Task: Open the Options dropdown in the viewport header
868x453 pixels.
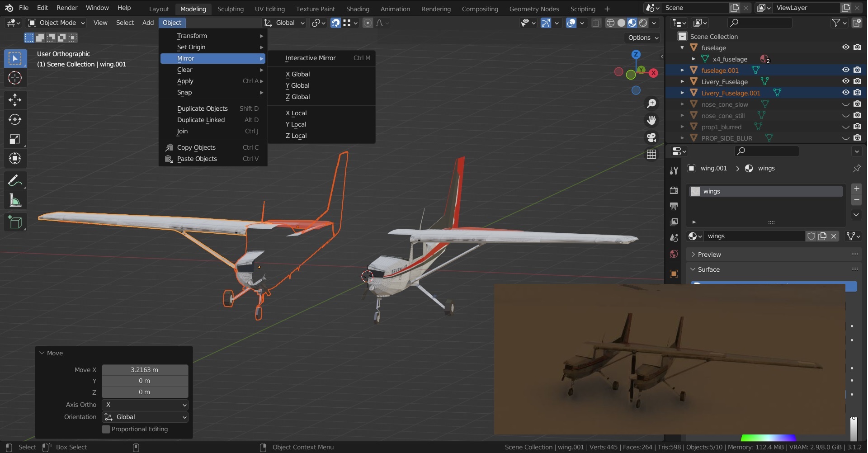Action: click(x=642, y=38)
